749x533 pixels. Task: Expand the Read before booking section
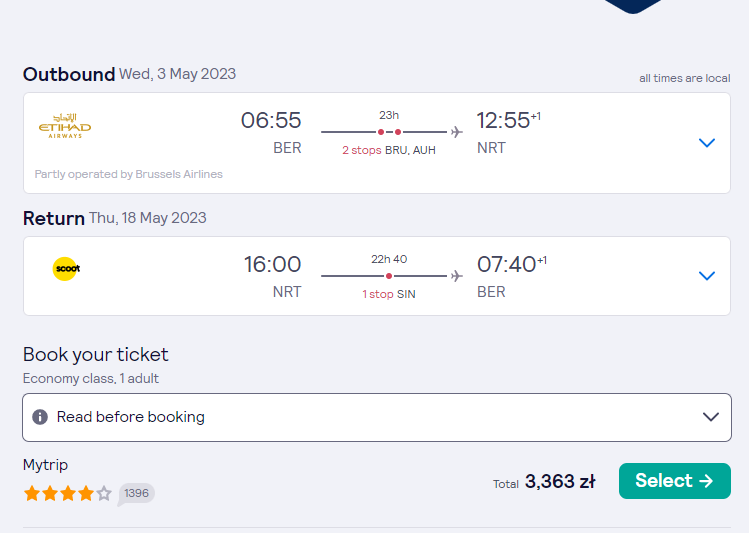click(x=377, y=417)
